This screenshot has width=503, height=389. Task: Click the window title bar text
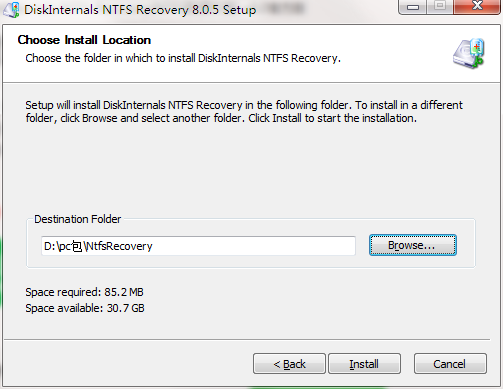point(140,10)
